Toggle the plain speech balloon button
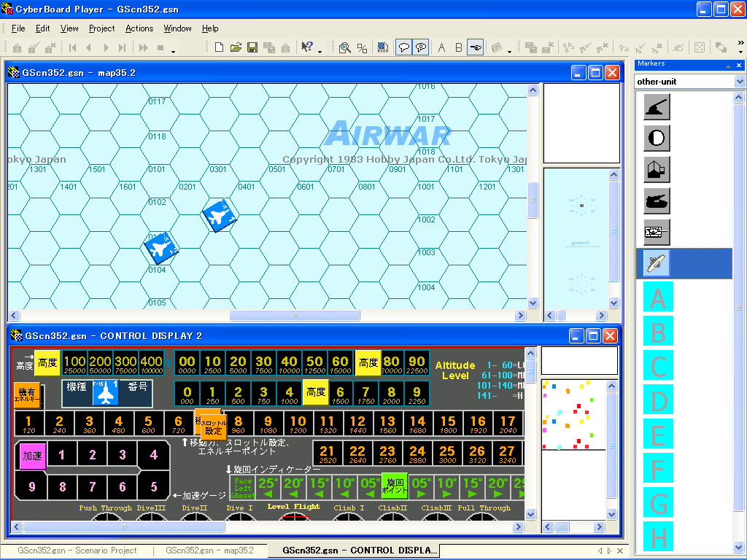Viewport: 747px width, 560px height. [404, 47]
